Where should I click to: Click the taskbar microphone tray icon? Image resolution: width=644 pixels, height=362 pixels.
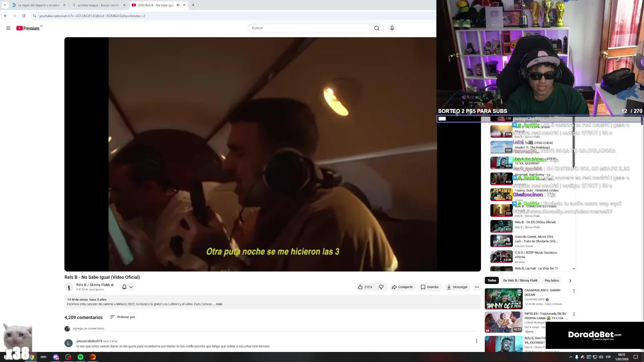(x=577, y=357)
